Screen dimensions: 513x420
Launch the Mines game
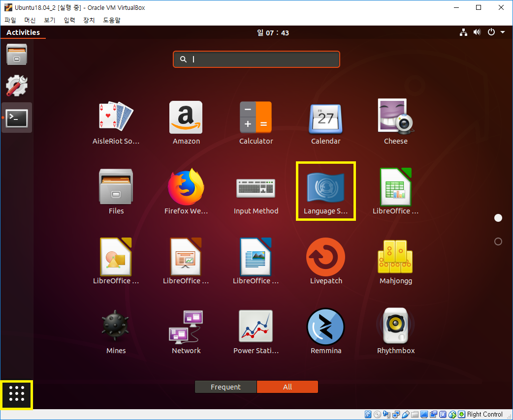point(116,332)
